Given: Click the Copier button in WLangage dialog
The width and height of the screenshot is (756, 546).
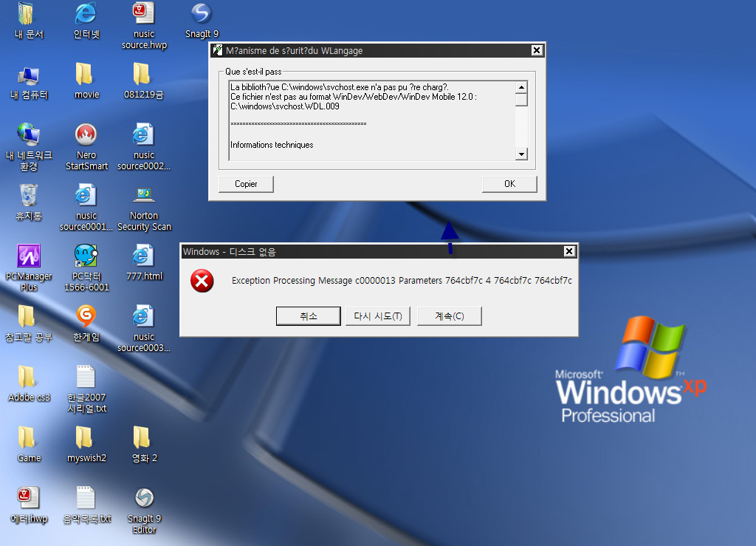Looking at the screenshot, I should tap(246, 184).
